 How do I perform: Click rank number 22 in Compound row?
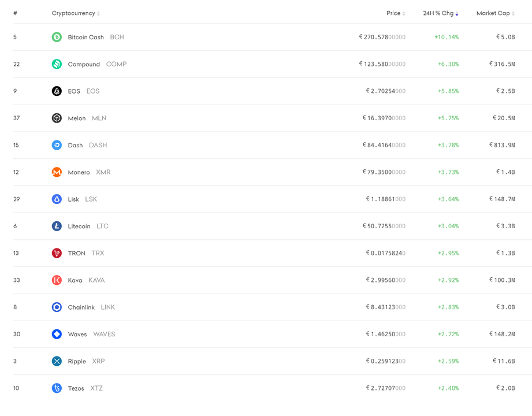17,64
